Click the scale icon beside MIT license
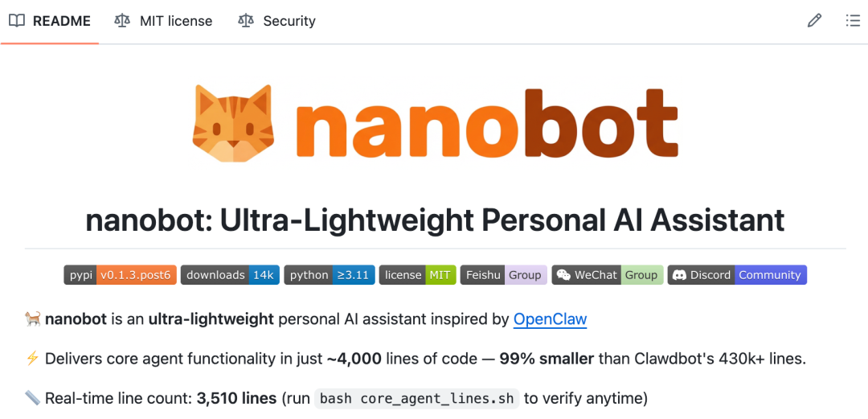This screenshot has width=868, height=419. click(x=122, y=21)
